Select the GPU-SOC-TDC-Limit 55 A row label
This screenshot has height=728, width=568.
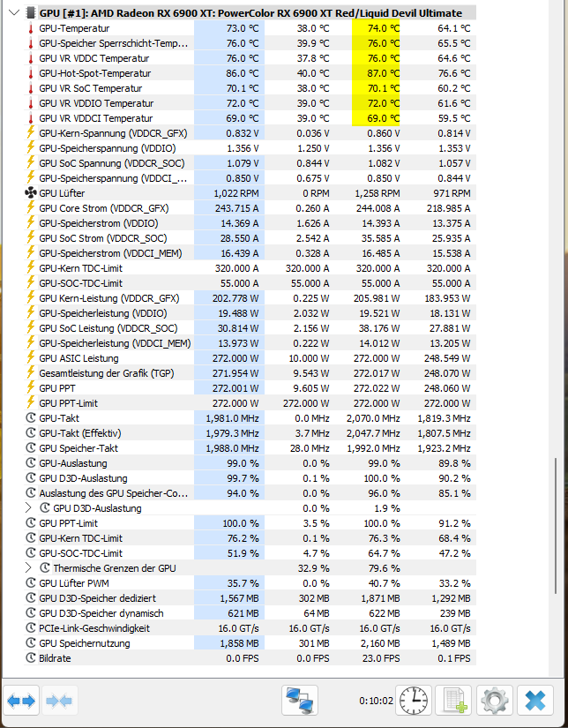click(x=81, y=283)
